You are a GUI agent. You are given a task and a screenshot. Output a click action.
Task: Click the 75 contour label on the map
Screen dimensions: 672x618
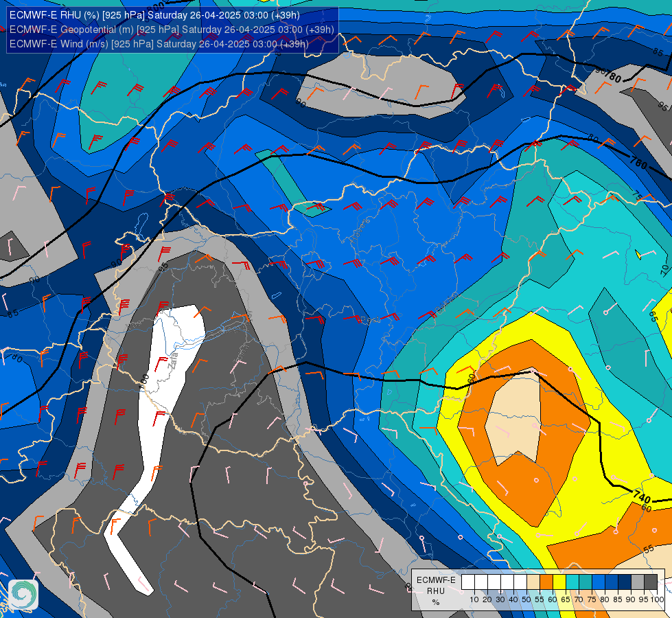637,194
